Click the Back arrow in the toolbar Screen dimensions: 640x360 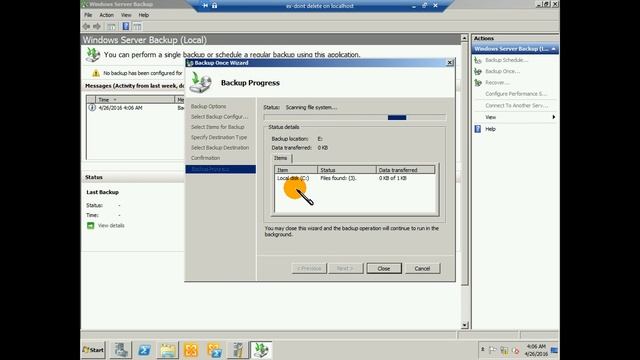(x=87, y=27)
